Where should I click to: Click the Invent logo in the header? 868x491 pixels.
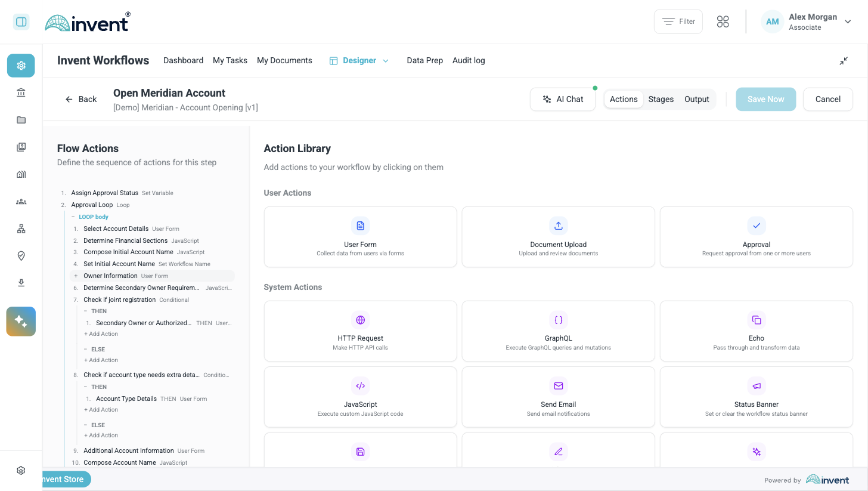click(x=87, y=22)
